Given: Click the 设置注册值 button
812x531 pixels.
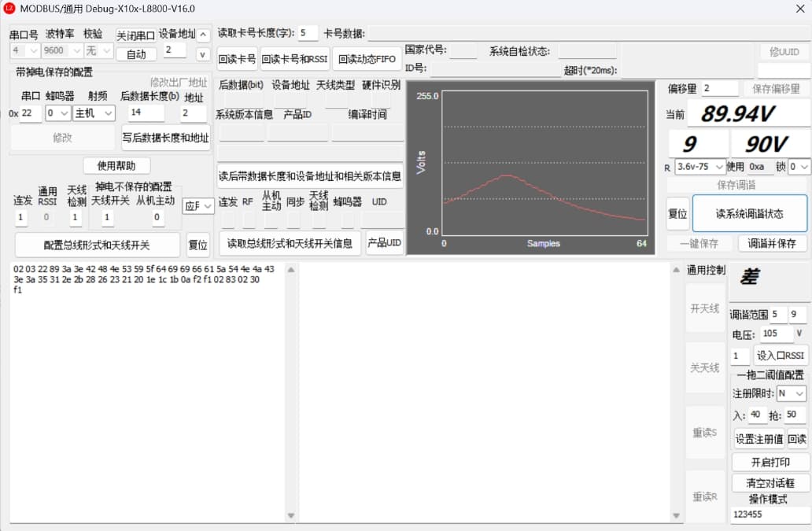Looking at the screenshot, I should click(758, 439).
